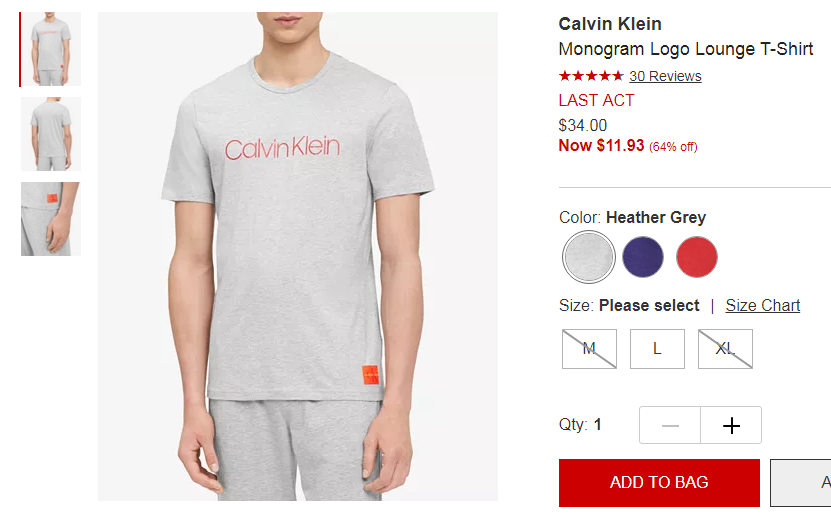The width and height of the screenshot is (831, 517).
Task: Click ADD TO BAG button
Action: [x=659, y=483]
